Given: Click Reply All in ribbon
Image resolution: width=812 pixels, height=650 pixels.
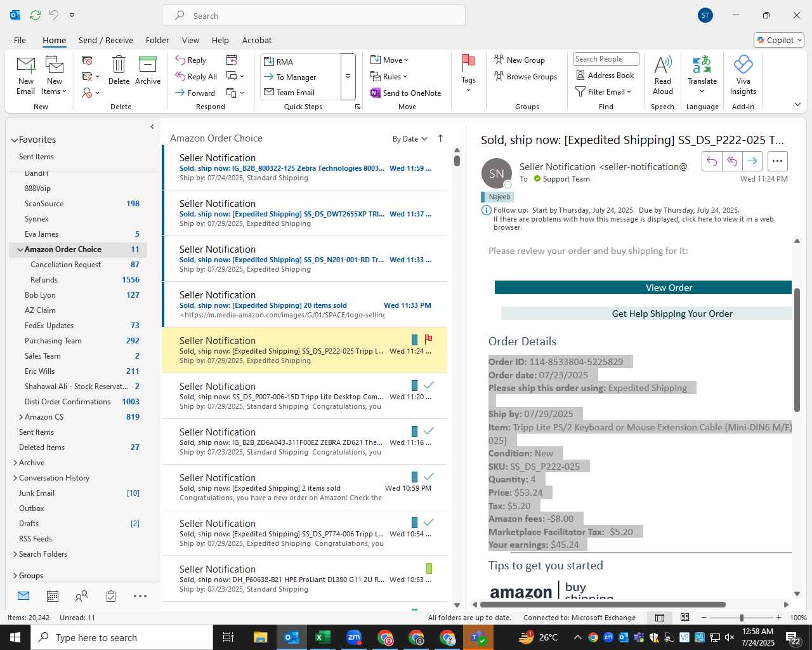Looking at the screenshot, I should [197, 77].
